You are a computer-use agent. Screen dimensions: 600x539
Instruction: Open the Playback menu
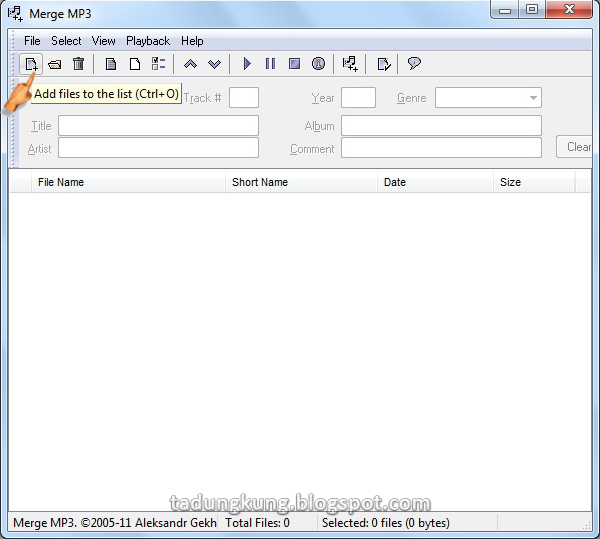pos(148,41)
